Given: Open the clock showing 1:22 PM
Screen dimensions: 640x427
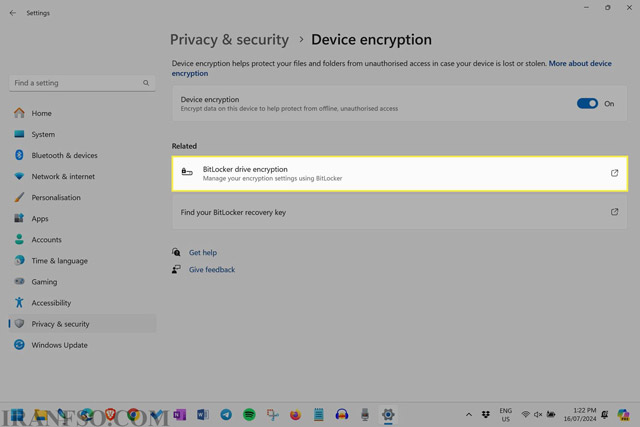Looking at the screenshot, I should click(580, 415).
